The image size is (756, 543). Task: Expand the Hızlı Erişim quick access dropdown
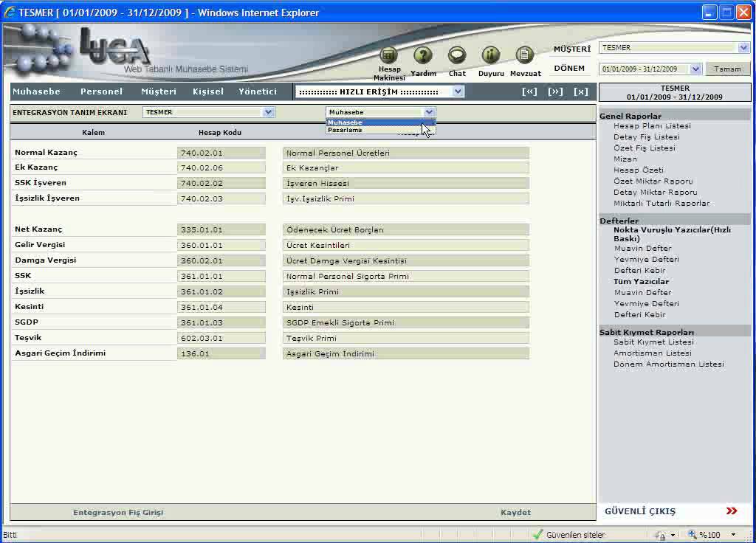(458, 92)
